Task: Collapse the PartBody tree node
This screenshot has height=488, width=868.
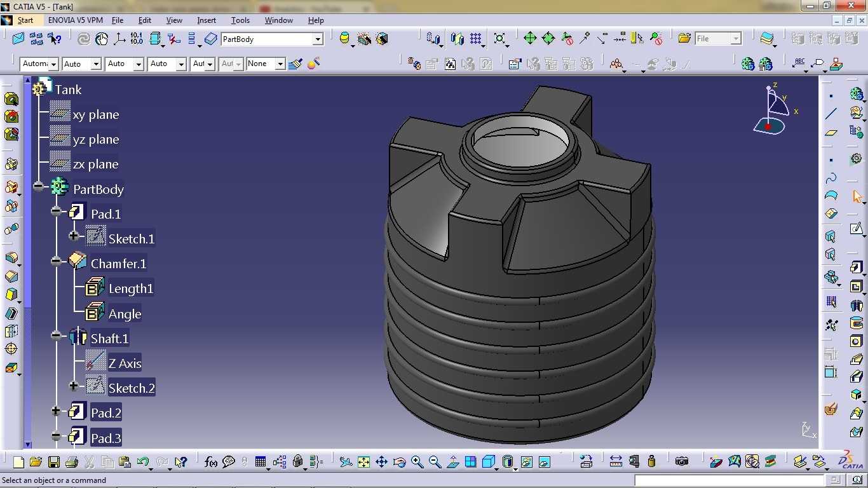Action: tap(39, 186)
